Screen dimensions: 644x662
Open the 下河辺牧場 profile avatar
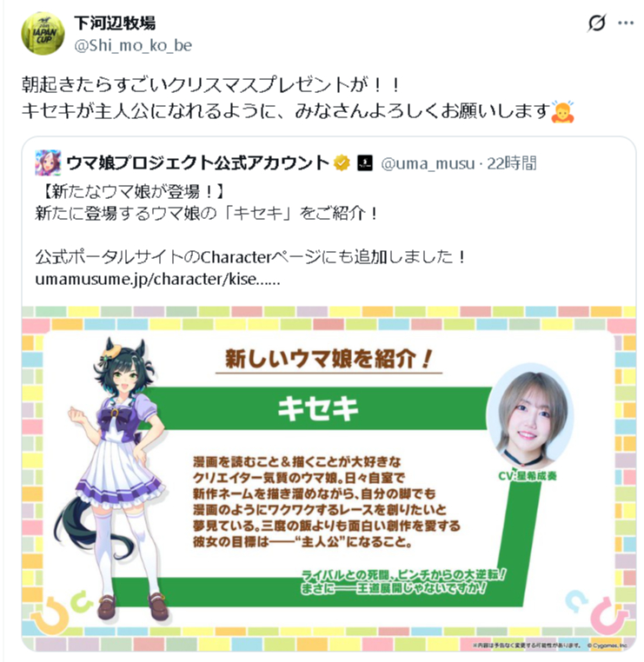pyautogui.click(x=43, y=33)
